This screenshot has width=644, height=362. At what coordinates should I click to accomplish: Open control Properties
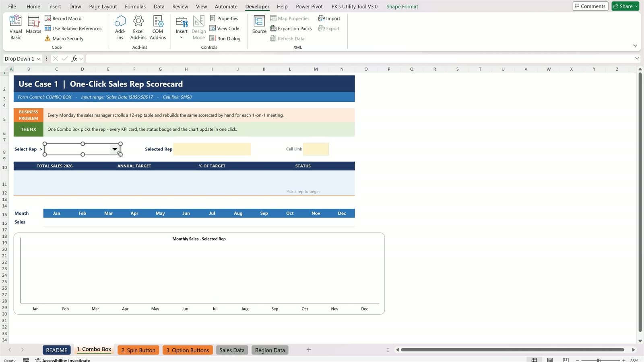224,19
